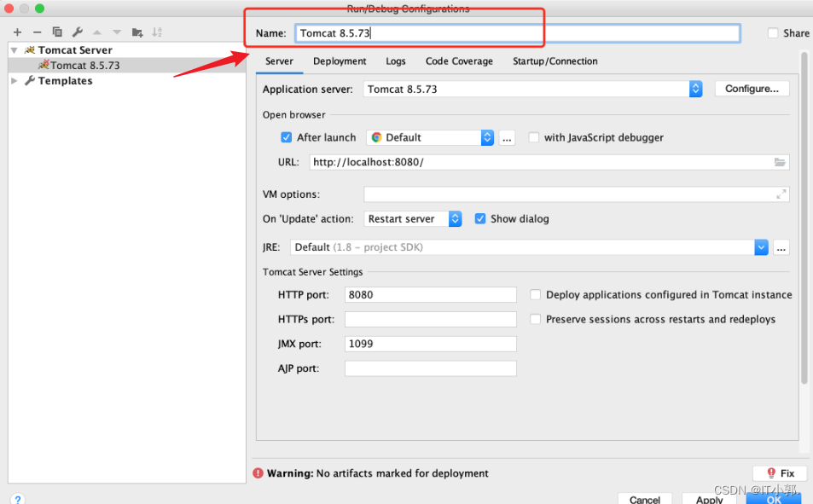This screenshot has width=813, height=504.
Task: Move configuration down with the arrow
Action: tap(117, 32)
